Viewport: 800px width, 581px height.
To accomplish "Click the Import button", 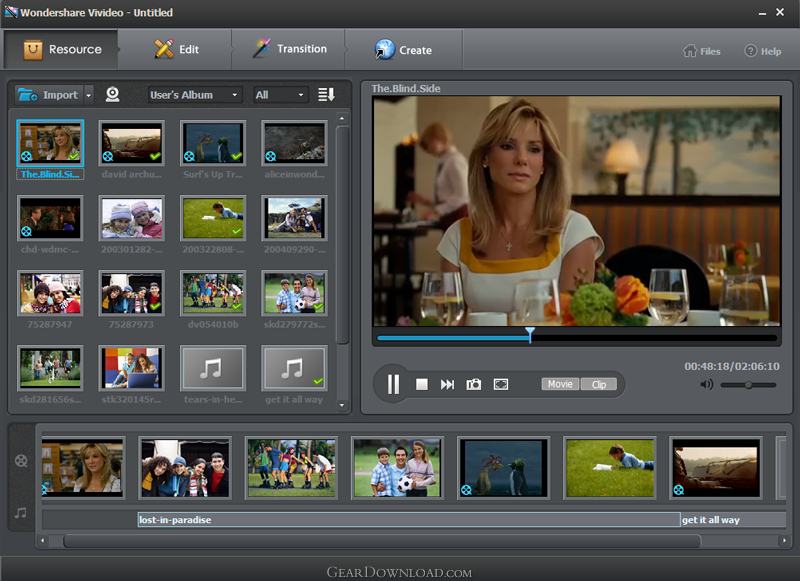I will click(48, 95).
